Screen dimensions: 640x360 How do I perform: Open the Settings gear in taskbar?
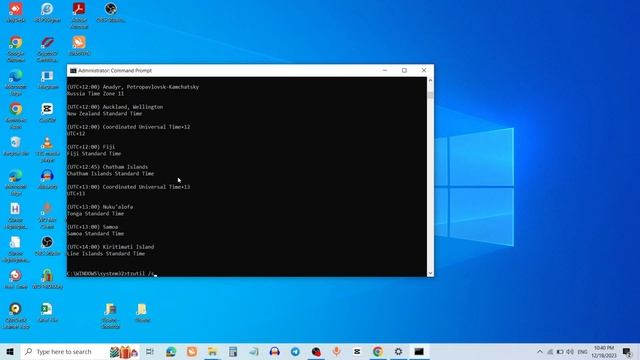point(398,352)
